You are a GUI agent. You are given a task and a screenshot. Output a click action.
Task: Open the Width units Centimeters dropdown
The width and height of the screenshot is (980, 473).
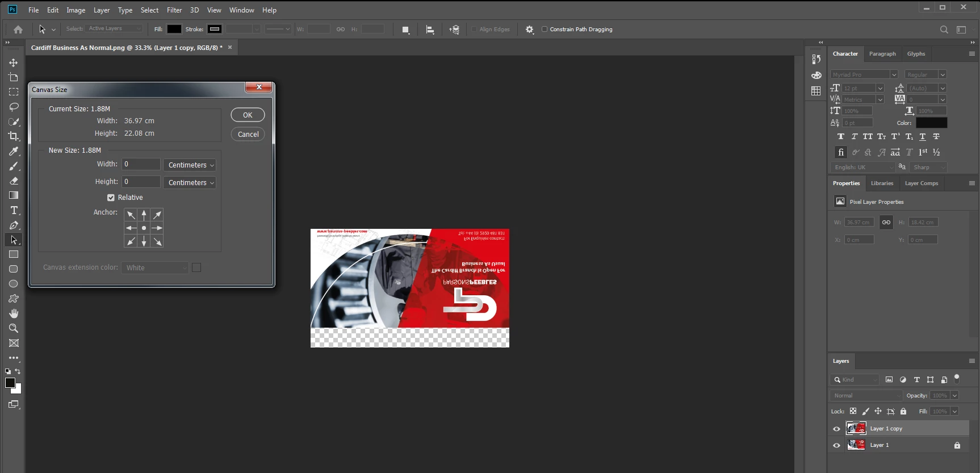coord(190,165)
